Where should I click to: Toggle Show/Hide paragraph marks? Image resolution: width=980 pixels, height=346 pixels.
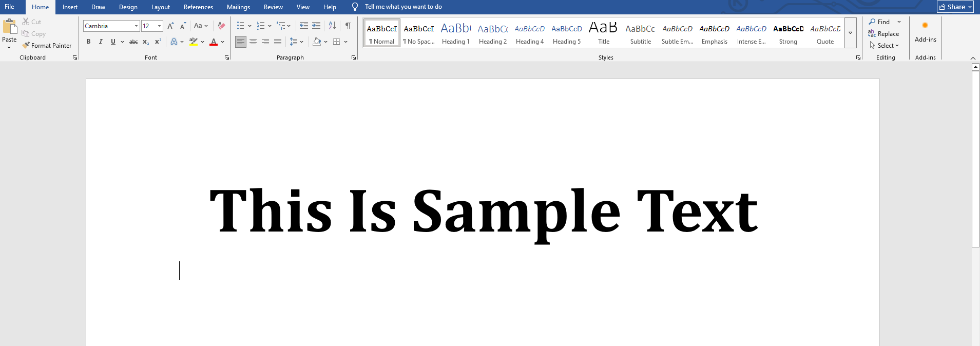(348, 26)
